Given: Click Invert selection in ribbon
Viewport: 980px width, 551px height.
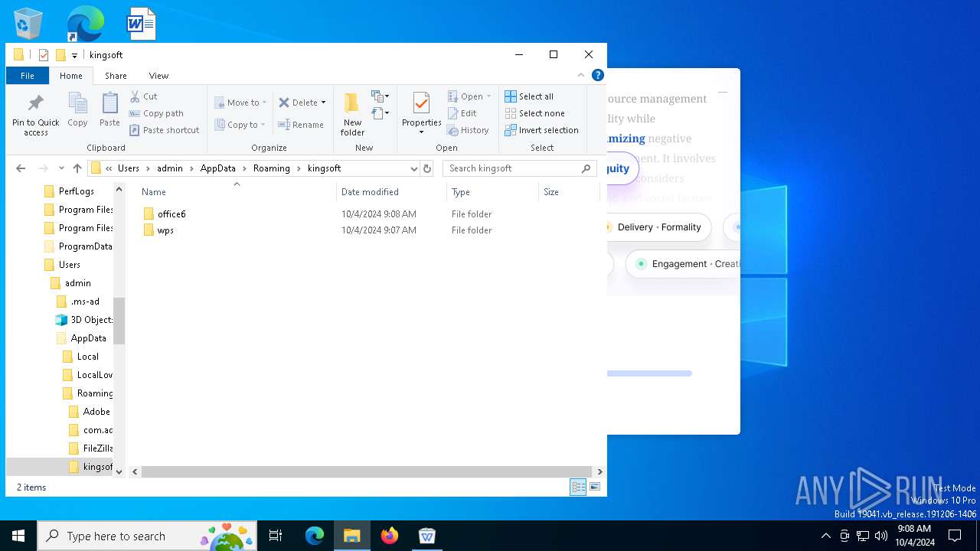Looking at the screenshot, I should [541, 130].
